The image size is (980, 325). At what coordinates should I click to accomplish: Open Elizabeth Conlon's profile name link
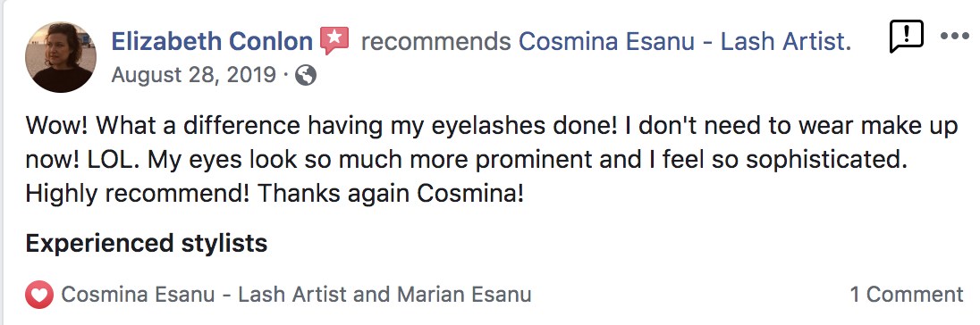tap(212, 42)
